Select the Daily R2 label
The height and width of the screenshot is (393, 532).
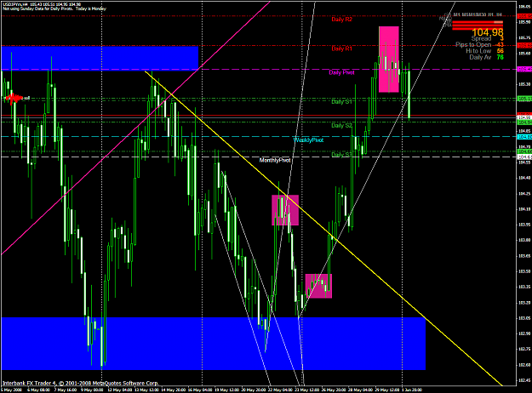coord(341,20)
